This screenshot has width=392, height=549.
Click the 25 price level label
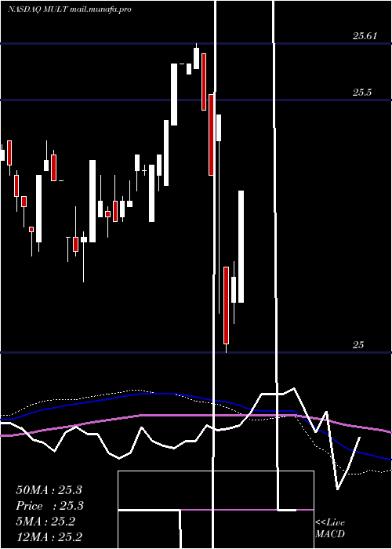click(x=358, y=345)
